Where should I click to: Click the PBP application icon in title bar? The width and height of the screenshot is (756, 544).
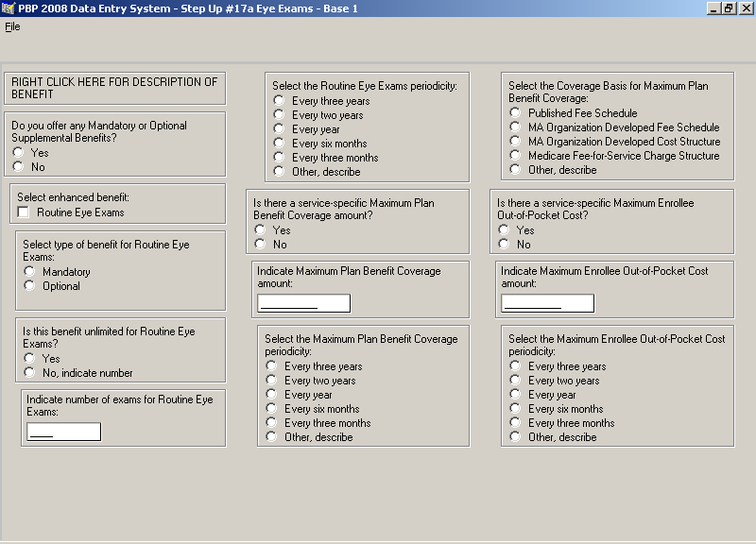[x=9, y=8]
